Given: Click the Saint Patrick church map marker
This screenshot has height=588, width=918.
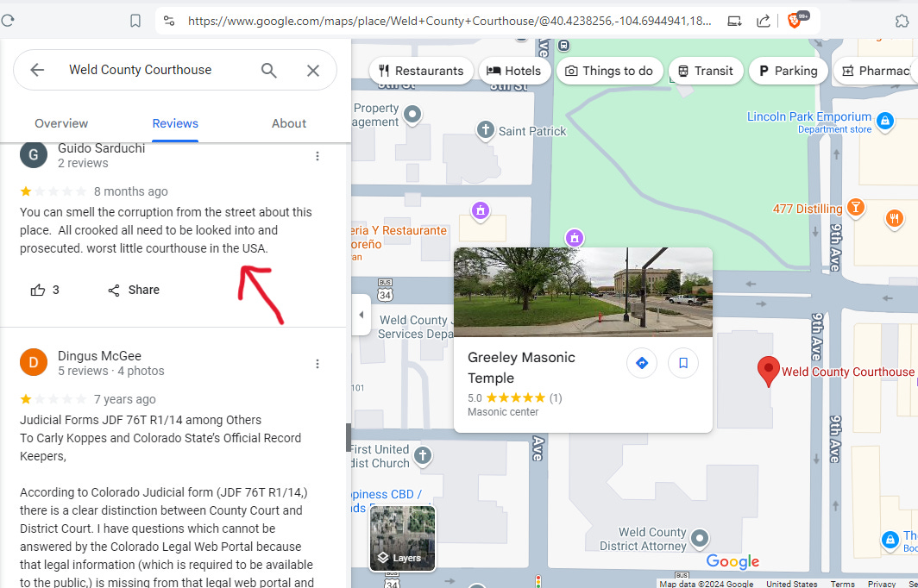Looking at the screenshot, I should point(486,130).
